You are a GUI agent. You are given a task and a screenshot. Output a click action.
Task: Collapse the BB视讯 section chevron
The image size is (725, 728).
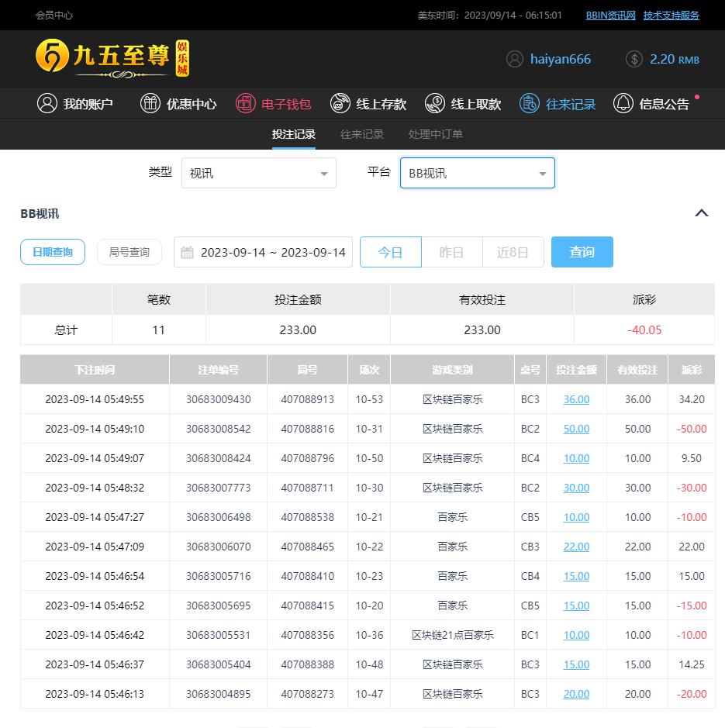coord(702,213)
